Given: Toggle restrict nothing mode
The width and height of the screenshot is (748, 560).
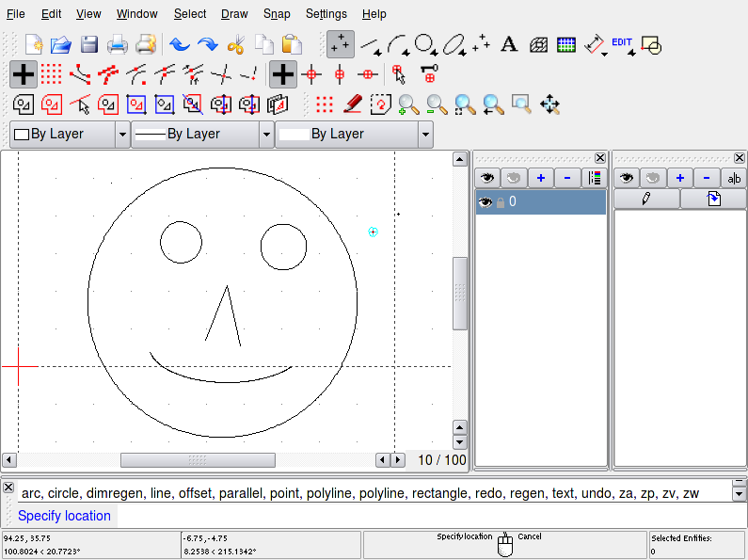Looking at the screenshot, I should (x=283, y=74).
